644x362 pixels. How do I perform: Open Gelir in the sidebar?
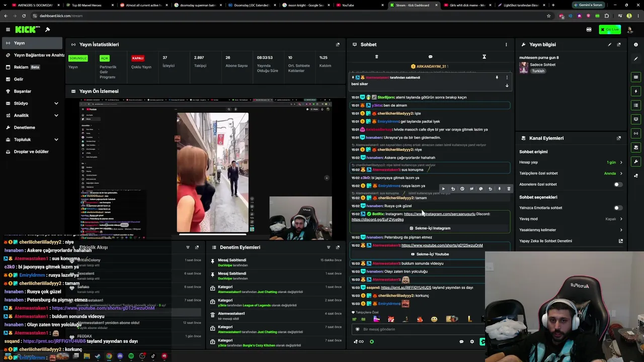(x=31, y=79)
